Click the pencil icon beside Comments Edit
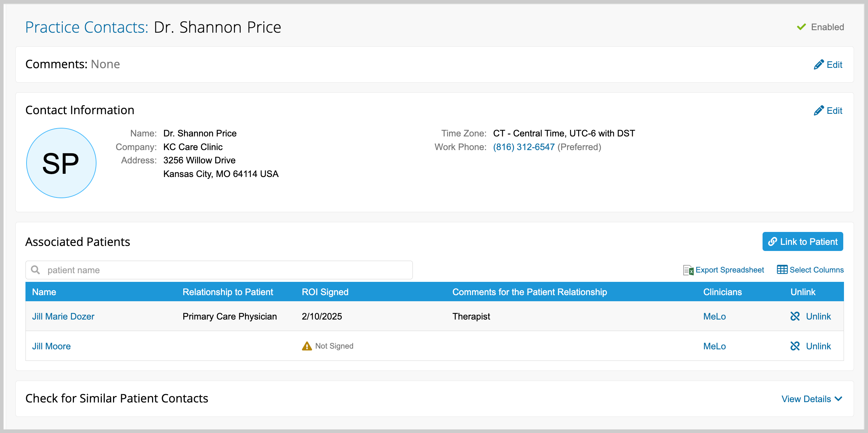The height and width of the screenshot is (433, 868). tap(819, 65)
